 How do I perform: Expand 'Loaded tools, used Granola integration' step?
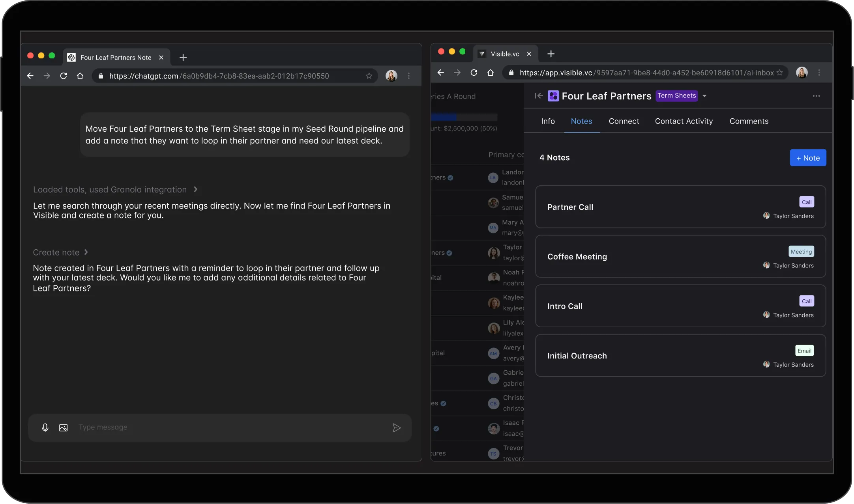tap(115, 190)
